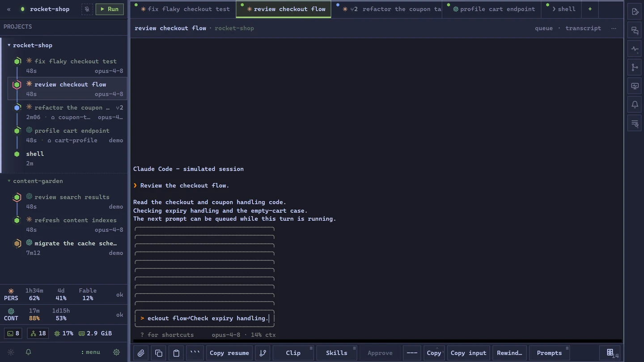Click the terminal count badge showing 8

tap(13, 333)
